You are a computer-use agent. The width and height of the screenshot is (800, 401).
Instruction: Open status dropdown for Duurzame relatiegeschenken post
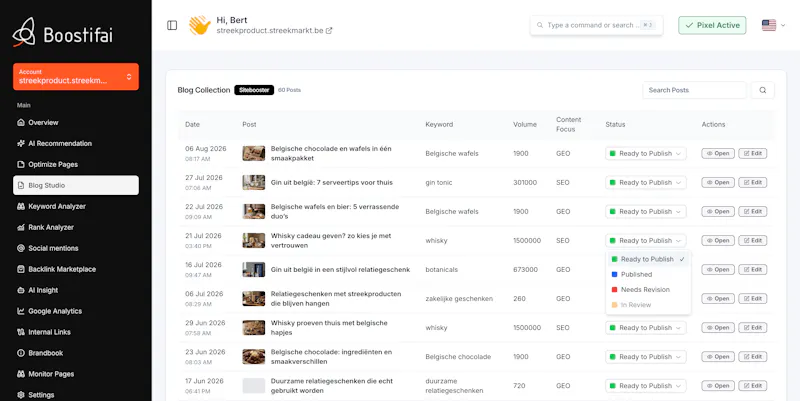(x=645, y=386)
